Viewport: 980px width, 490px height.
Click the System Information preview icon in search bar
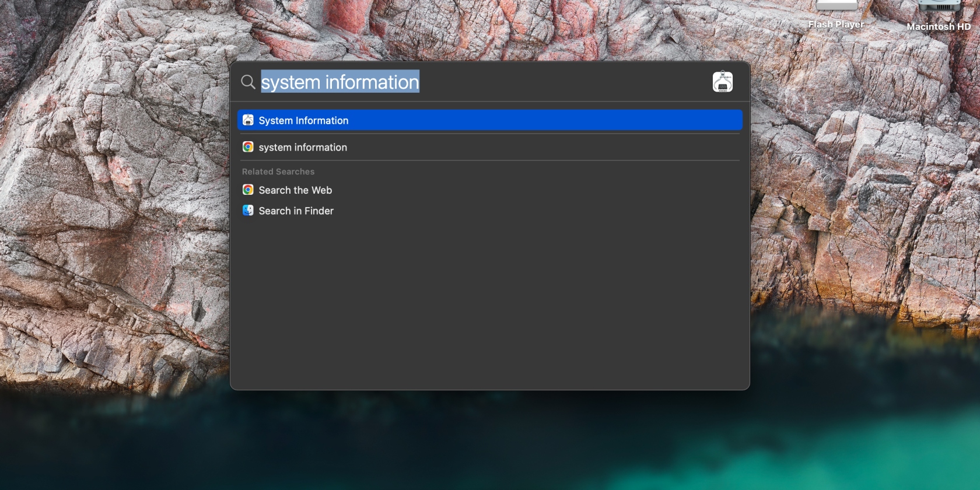[x=723, y=82]
